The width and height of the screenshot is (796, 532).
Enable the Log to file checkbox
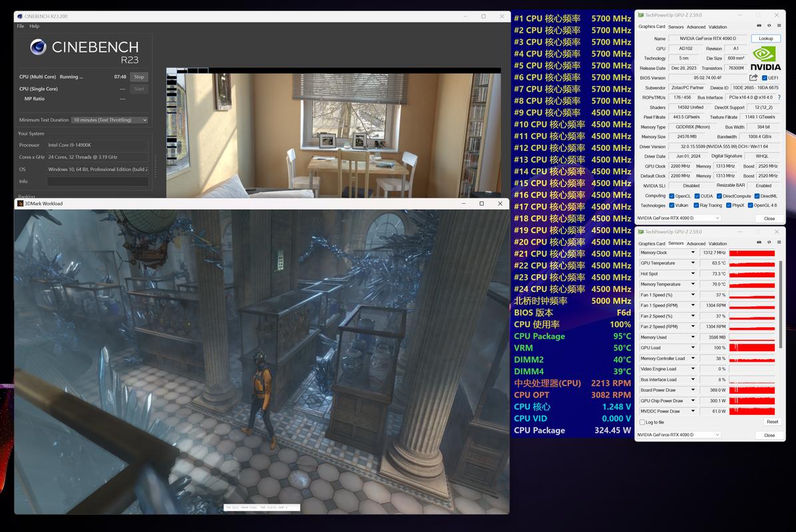[x=642, y=422]
